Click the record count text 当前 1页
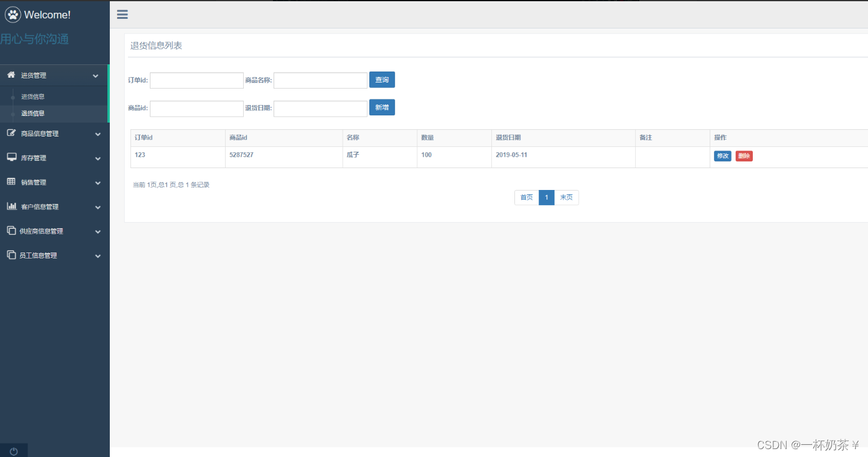This screenshot has width=868, height=457. pos(171,185)
